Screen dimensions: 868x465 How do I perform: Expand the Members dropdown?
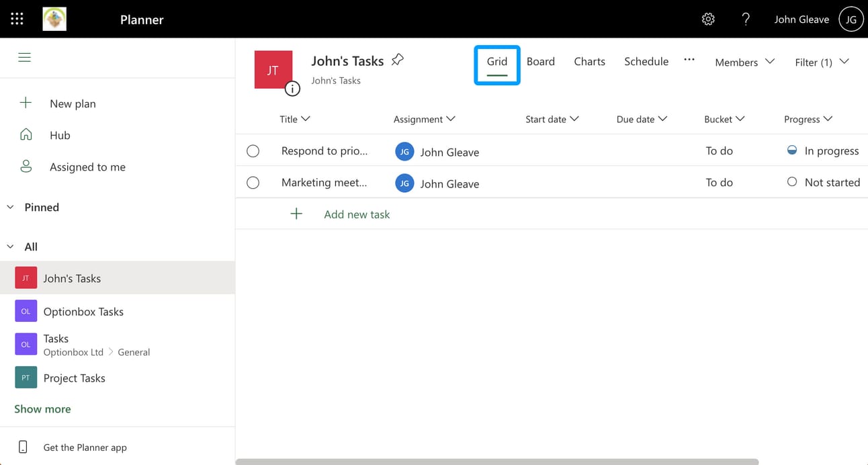click(x=744, y=62)
